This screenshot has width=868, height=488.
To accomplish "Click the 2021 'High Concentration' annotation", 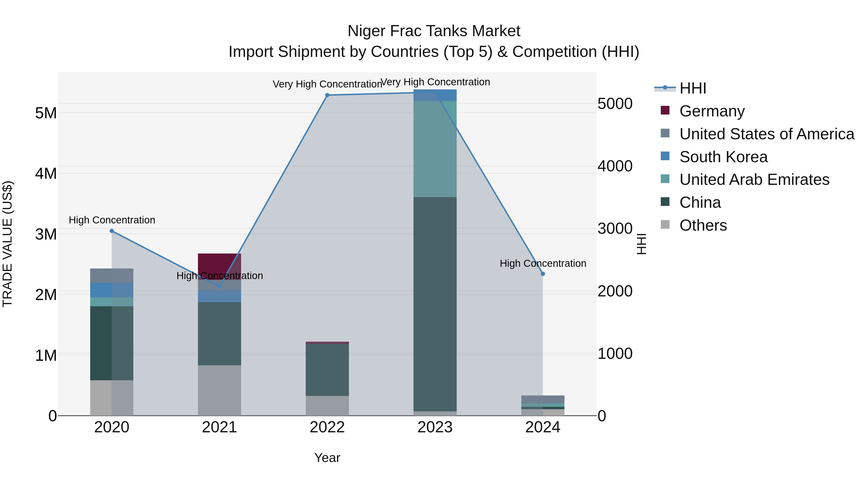I will (x=220, y=275).
